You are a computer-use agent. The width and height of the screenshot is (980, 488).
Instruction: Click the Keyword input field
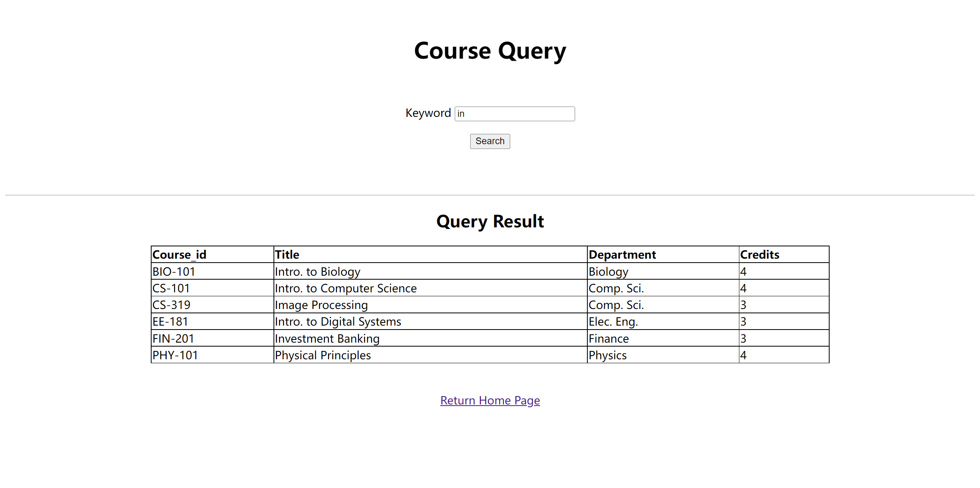[515, 114]
